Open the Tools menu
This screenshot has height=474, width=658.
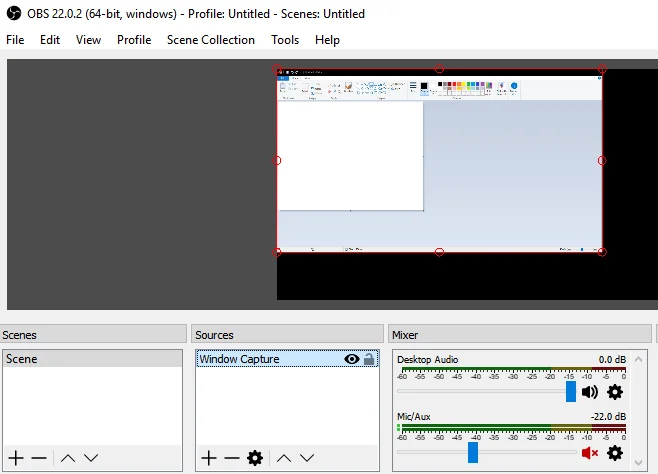coord(285,40)
